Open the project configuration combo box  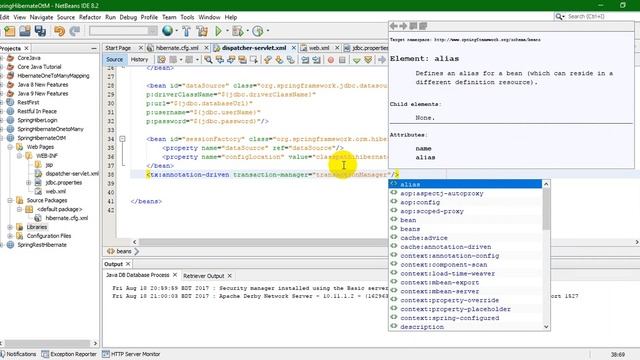[123, 31]
